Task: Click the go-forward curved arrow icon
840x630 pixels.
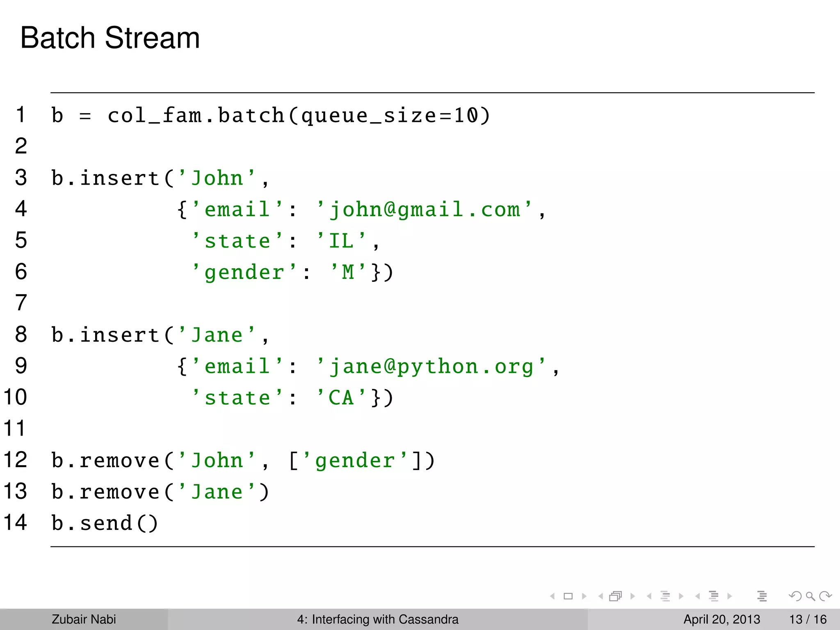Action: pyautogui.click(x=825, y=596)
